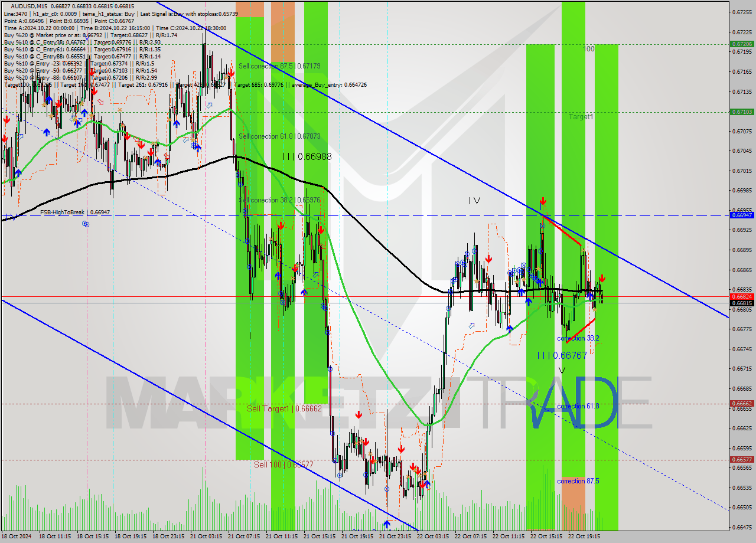
Task: Click the 0.66715 price axis value
Action: pyautogui.click(x=741, y=369)
